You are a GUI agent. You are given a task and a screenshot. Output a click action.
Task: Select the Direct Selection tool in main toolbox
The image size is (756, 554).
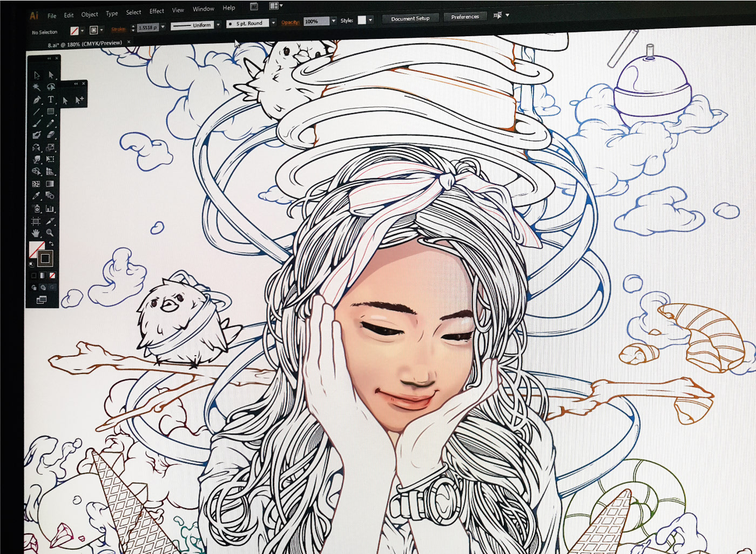point(51,75)
